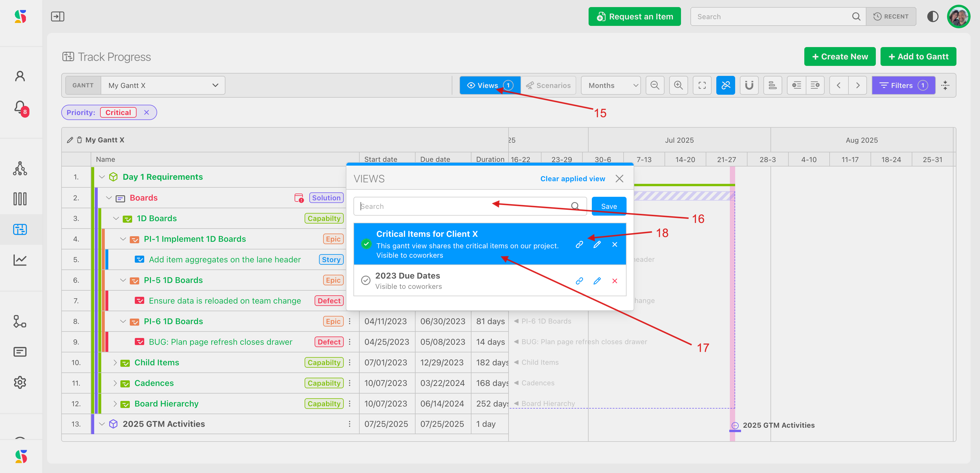
Task: Select the 2023 Due Dates view radio
Action: [365, 280]
